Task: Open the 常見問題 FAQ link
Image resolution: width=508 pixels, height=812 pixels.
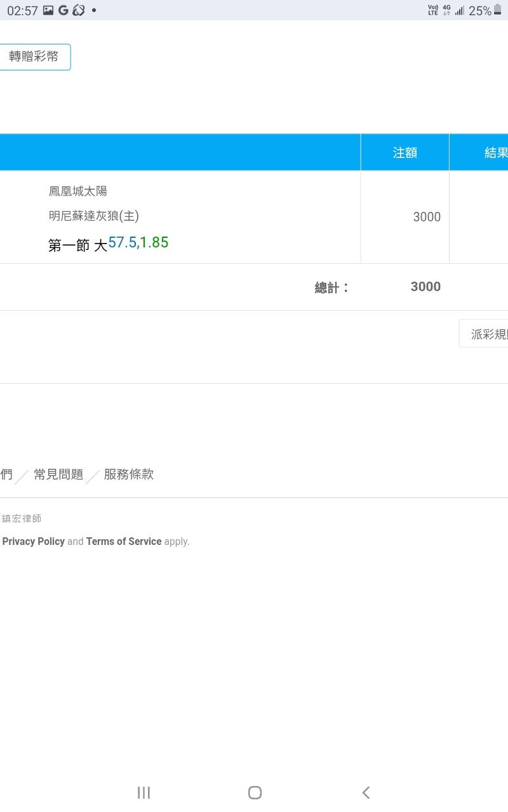Action: click(x=58, y=475)
